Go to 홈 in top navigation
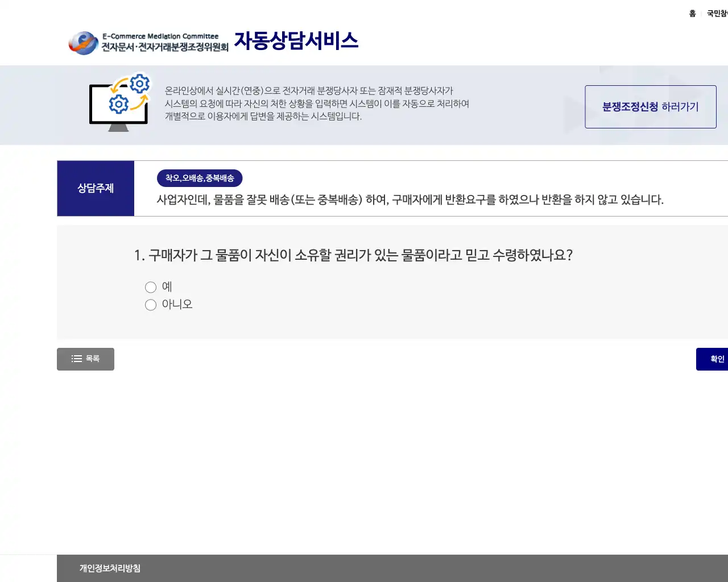The height and width of the screenshot is (582, 728). (x=692, y=14)
